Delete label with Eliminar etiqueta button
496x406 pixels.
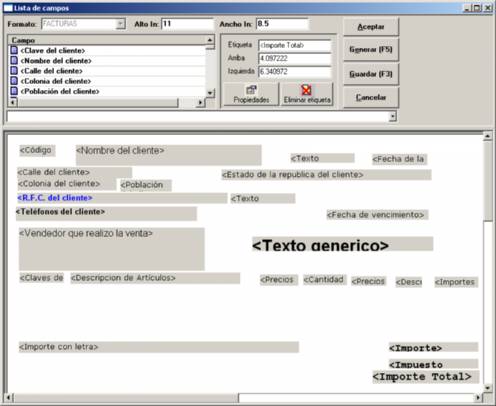[307, 94]
